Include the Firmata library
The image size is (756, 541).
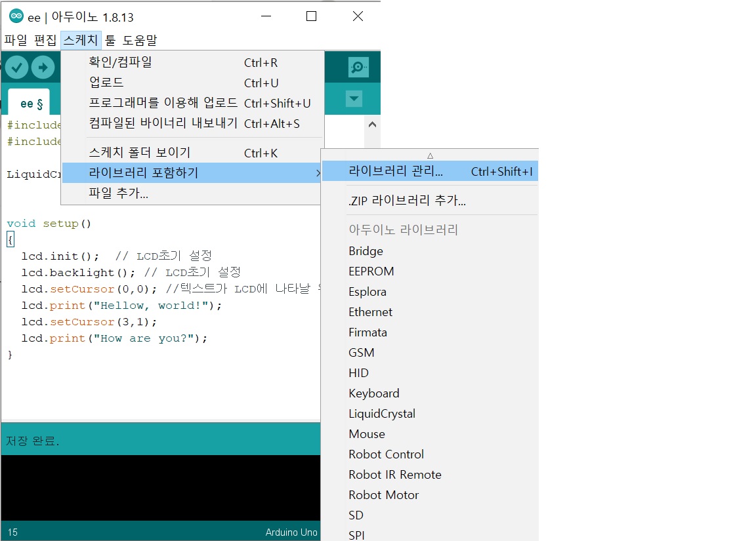(430, 332)
